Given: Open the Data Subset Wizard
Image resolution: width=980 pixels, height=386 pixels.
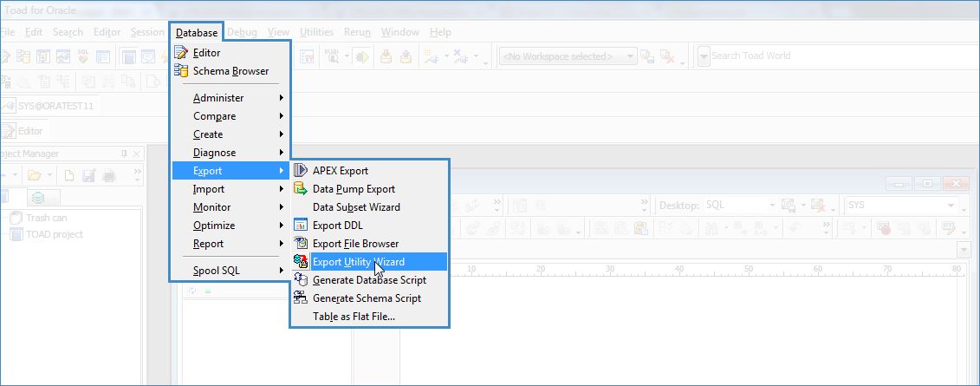Looking at the screenshot, I should coord(369,207).
